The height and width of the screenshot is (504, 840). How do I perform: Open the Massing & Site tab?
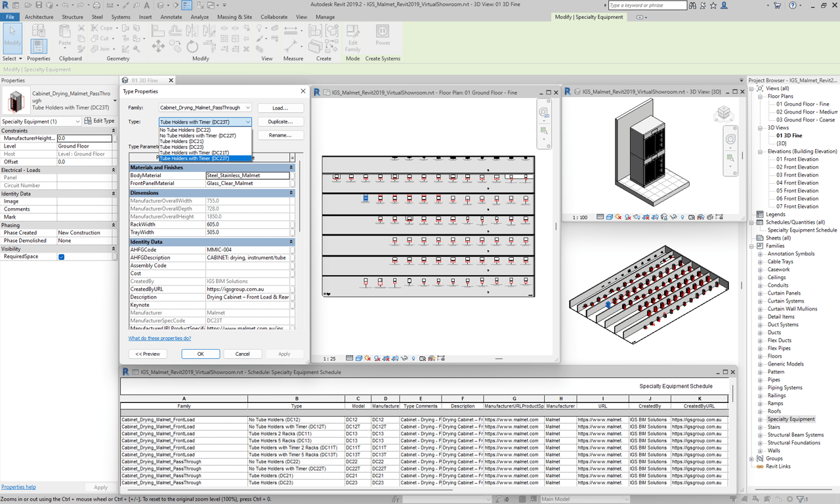tap(234, 17)
